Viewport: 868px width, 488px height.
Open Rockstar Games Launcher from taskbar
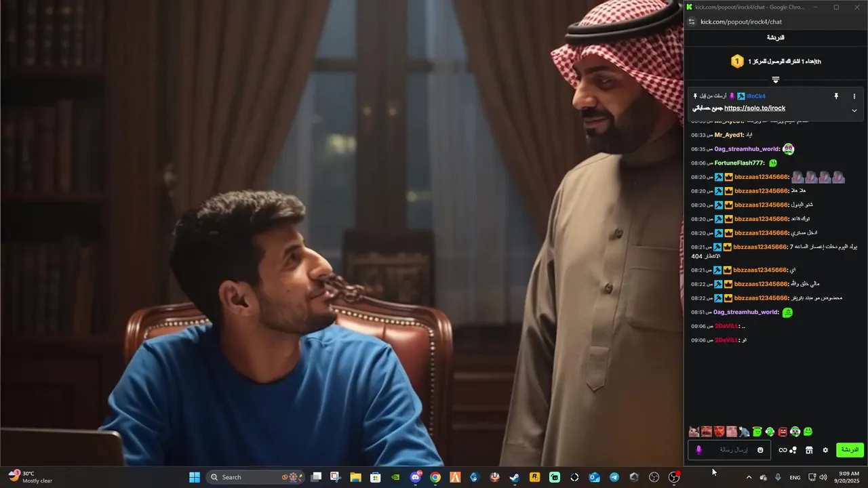(534, 477)
